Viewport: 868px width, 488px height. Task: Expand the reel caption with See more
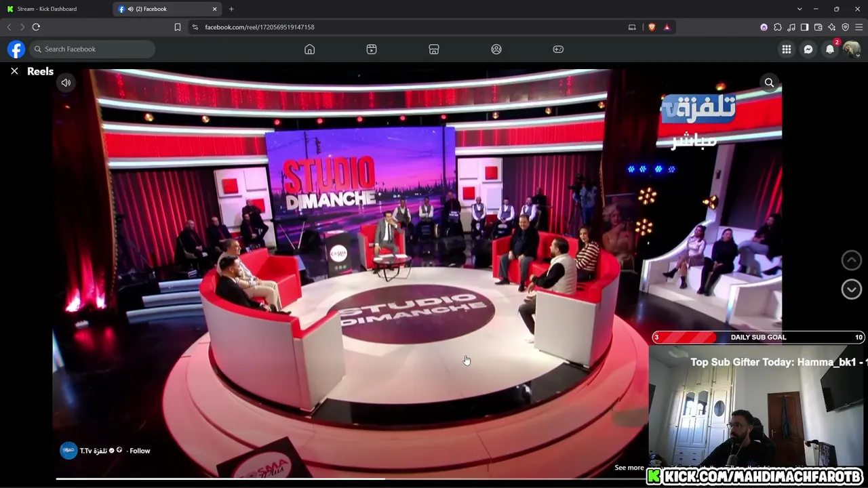629,468
